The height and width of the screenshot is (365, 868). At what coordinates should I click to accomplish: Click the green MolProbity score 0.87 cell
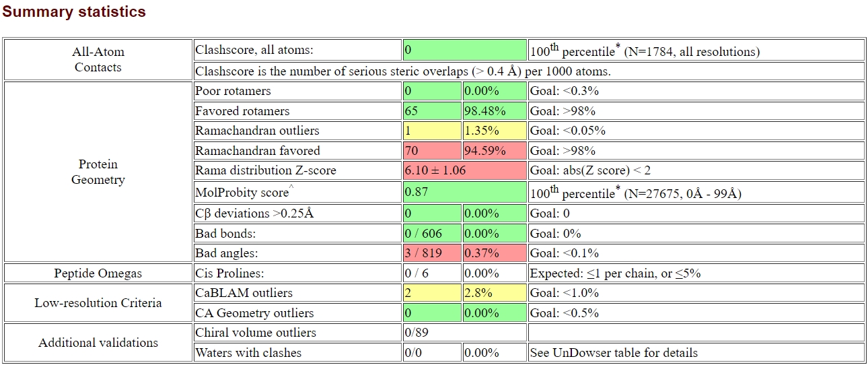pyautogui.click(x=464, y=193)
